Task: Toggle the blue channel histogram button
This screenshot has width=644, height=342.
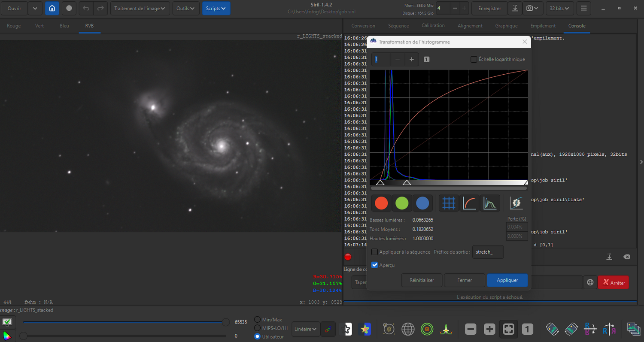Action: (x=422, y=203)
